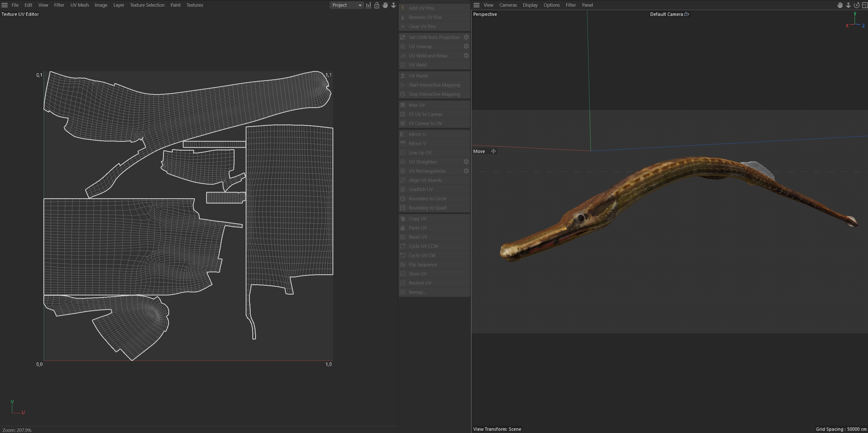Click the dolly zoom arrow icon in viewport
Viewport: 868px width, 433px height.
848,5
